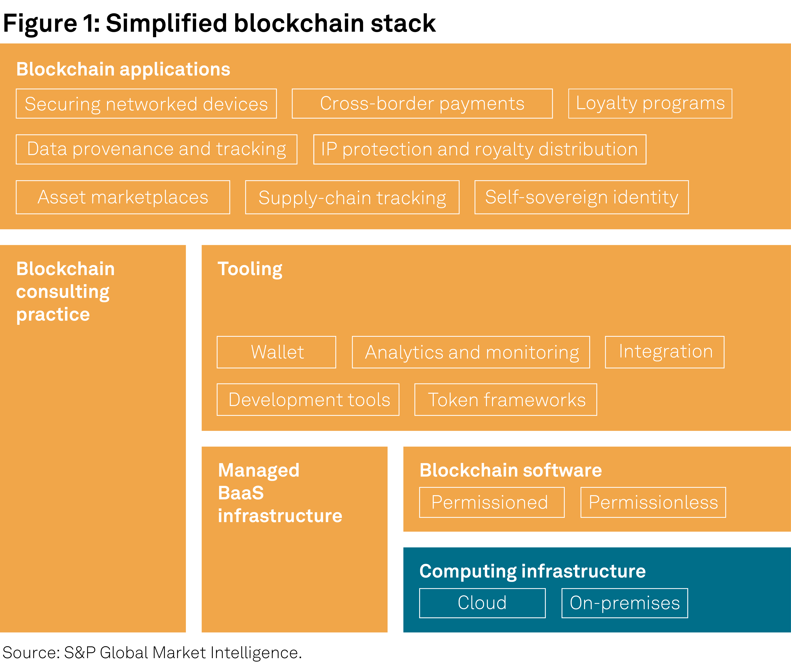Viewport: 791px width, 672px height.
Task: Click the Blockchain consulting practice heading
Action: click(x=65, y=291)
